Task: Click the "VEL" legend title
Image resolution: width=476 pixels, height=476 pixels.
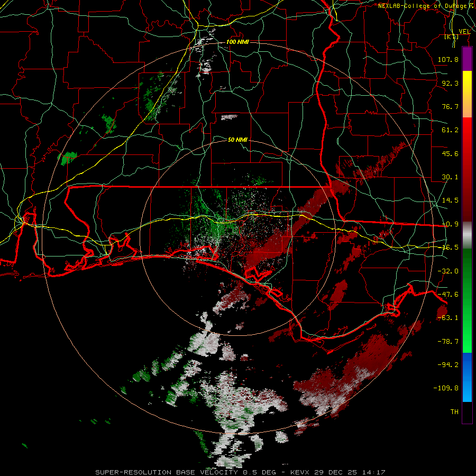Action: (464, 32)
